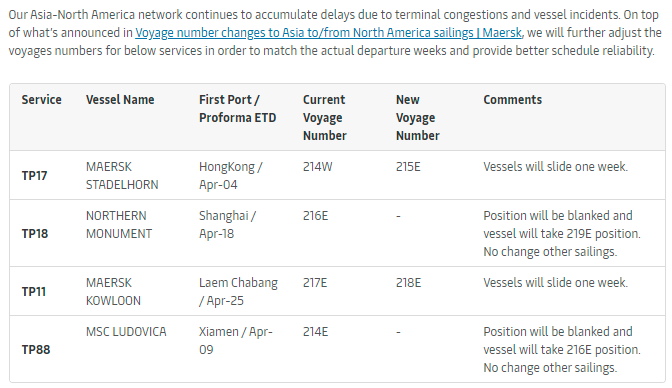The width and height of the screenshot is (672, 388).
Task: Click the Laem Chabang / Apr-25 cell
Action: 238,292
